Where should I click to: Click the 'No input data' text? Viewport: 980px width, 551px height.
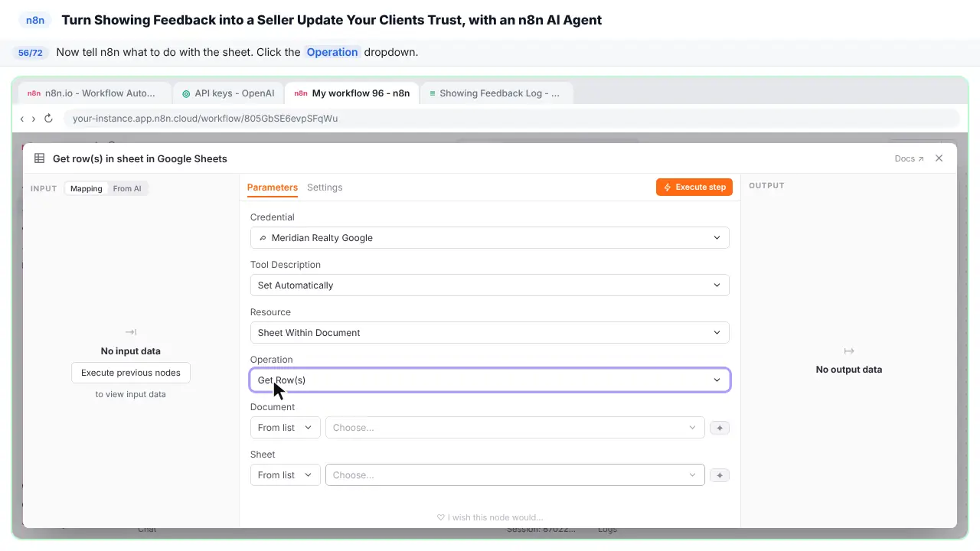pos(131,351)
